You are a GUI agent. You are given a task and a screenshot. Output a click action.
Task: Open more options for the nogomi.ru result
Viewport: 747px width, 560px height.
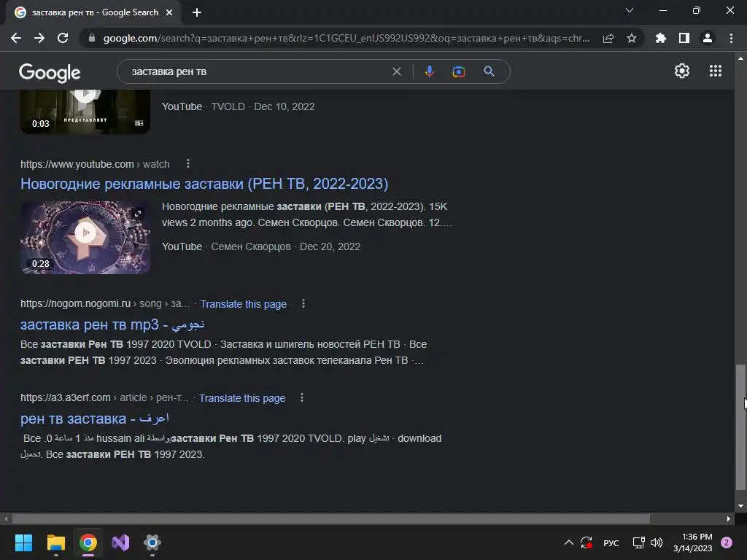point(303,303)
